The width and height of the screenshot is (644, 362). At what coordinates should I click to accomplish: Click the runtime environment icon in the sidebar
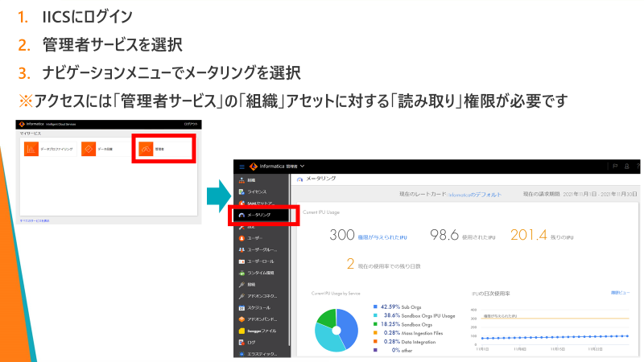pyautogui.click(x=242, y=273)
